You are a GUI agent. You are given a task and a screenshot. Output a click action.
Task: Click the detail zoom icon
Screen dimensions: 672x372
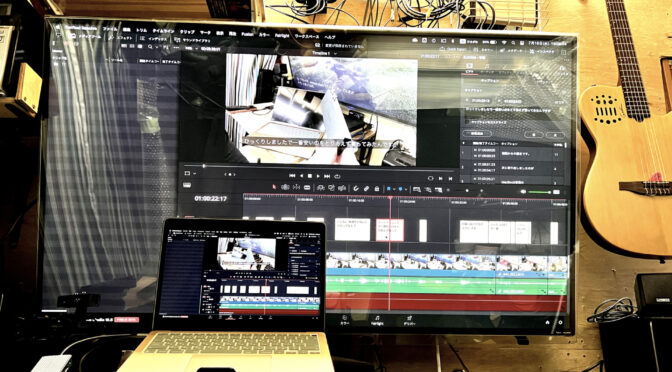click(428, 190)
